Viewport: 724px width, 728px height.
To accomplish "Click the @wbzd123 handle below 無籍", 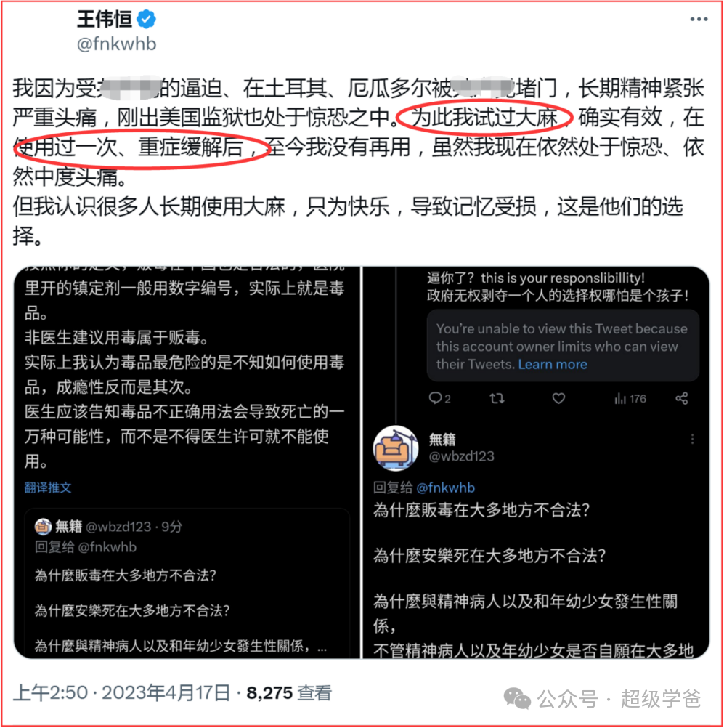I will pyautogui.click(x=461, y=456).
